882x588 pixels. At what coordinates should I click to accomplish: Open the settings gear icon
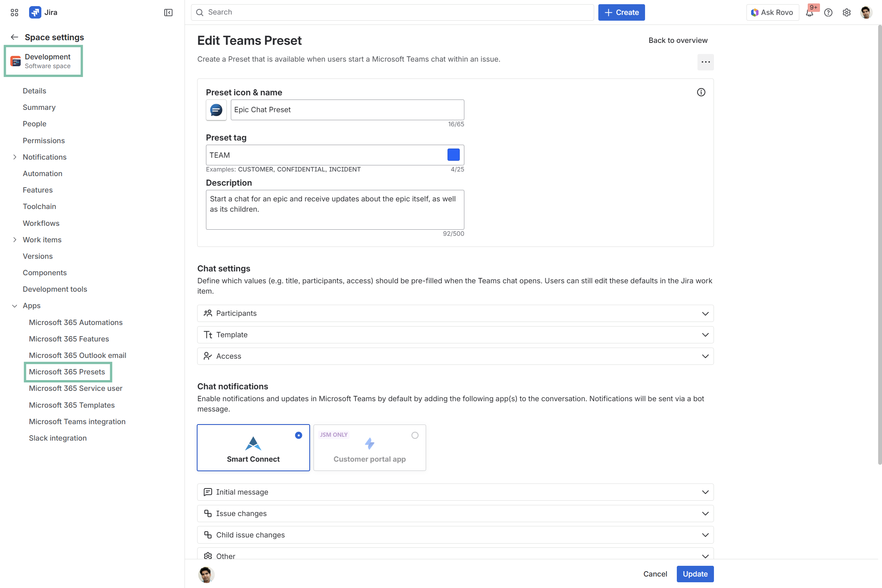pyautogui.click(x=847, y=13)
